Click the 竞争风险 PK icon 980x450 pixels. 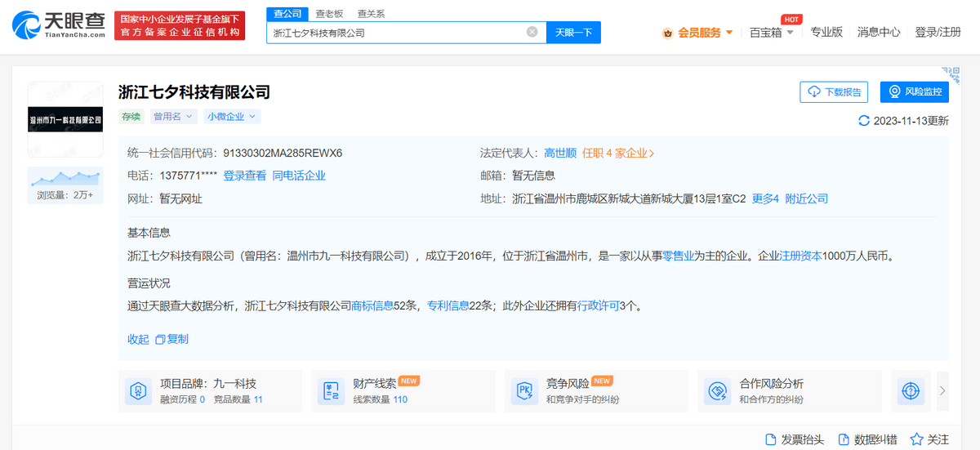[524, 391]
